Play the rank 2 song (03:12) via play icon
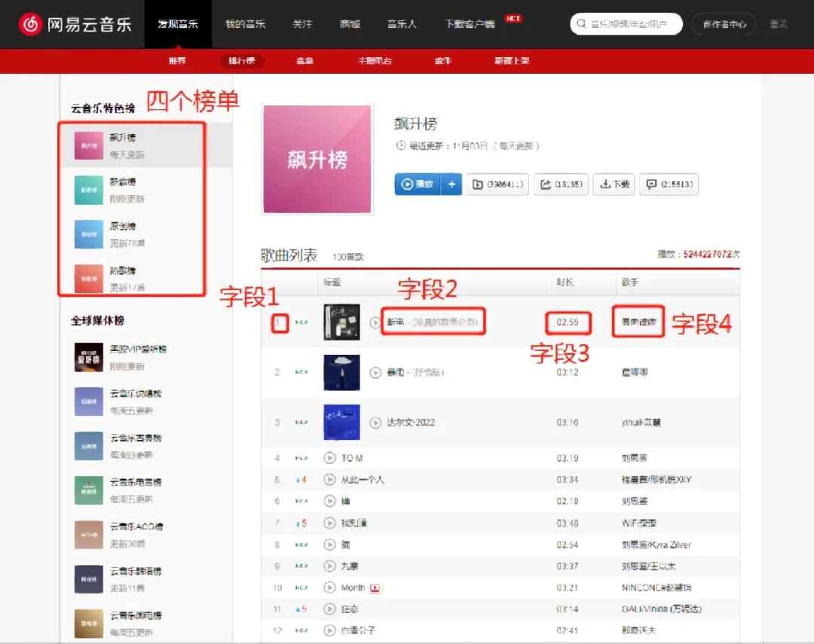The width and height of the screenshot is (814, 644). click(375, 372)
